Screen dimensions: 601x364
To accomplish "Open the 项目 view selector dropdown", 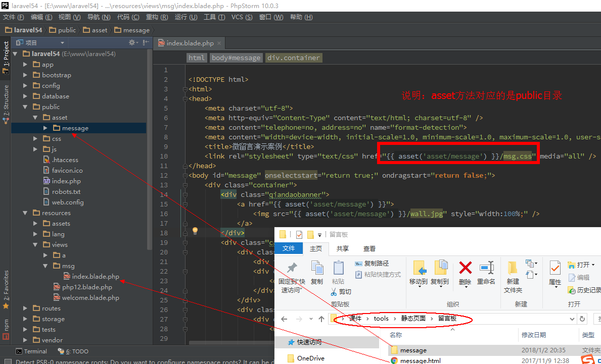I will point(62,43).
